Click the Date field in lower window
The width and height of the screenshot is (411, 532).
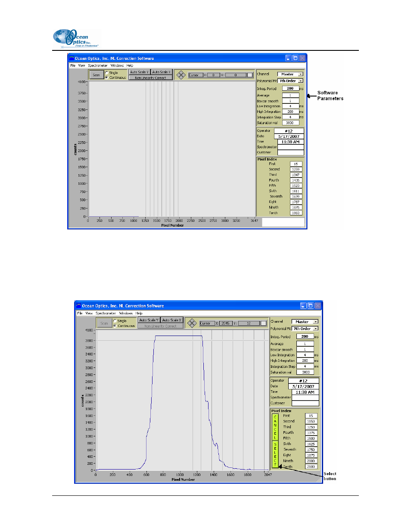tap(303, 386)
